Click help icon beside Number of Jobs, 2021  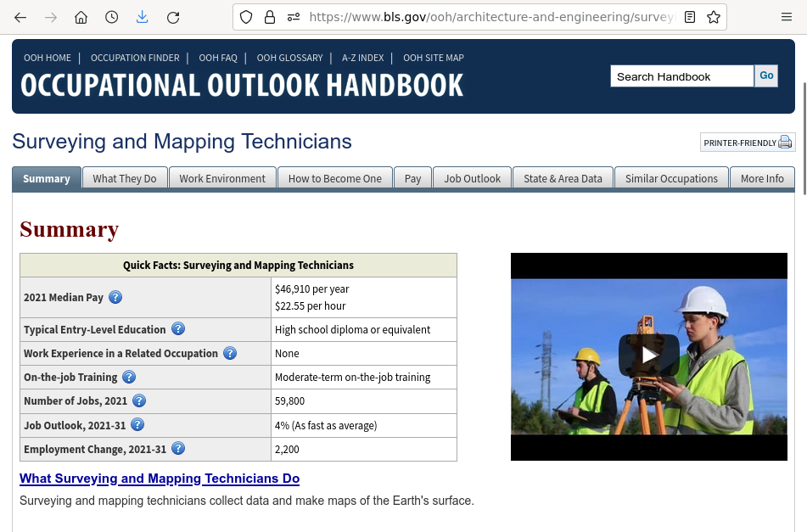click(139, 400)
